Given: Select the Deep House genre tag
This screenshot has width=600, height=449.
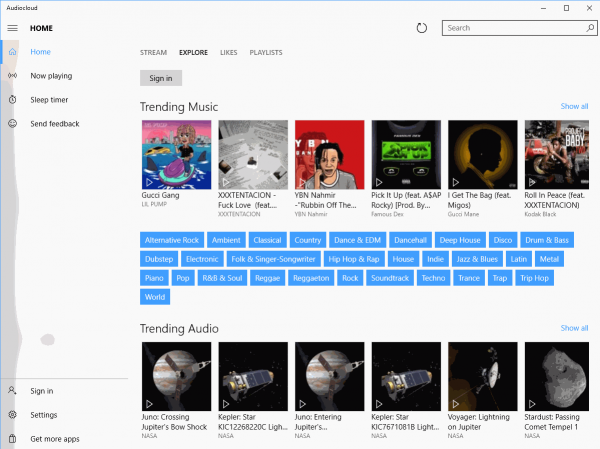Looking at the screenshot, I should 461,240.
